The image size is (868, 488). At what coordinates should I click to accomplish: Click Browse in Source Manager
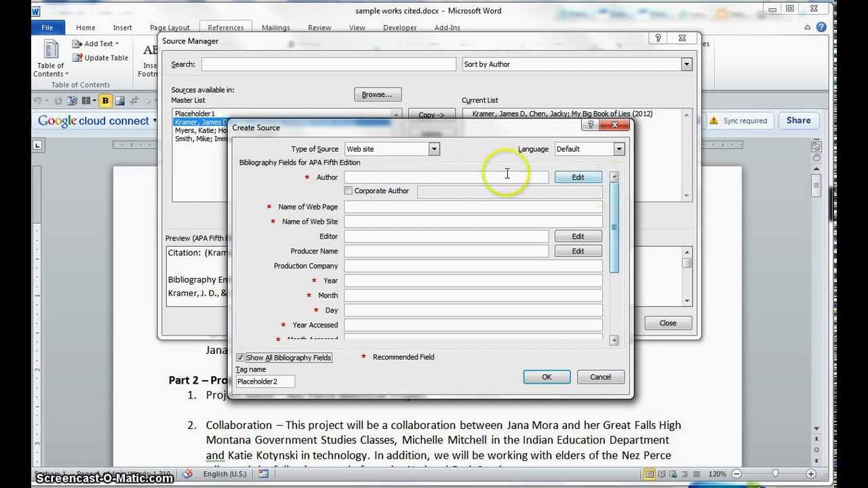tap(378, 94)
